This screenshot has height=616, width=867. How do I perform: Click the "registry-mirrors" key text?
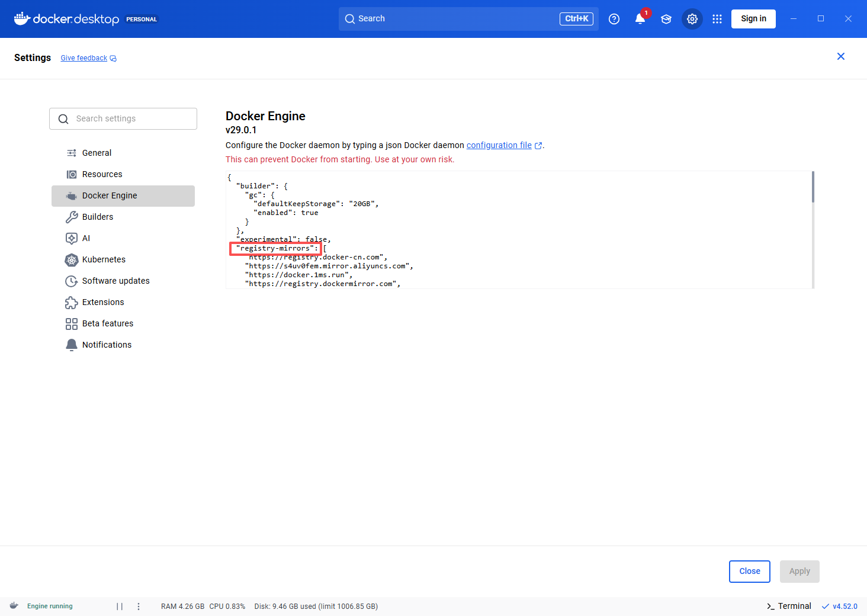[275, 248]
